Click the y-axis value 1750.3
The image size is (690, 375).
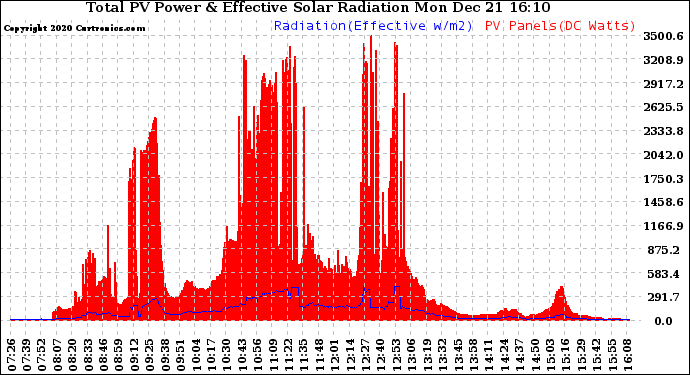point(664,179)
